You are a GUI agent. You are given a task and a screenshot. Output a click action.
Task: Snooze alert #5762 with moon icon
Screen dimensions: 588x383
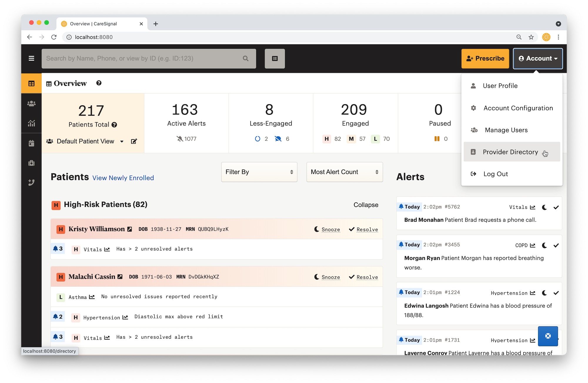point(544,207)
